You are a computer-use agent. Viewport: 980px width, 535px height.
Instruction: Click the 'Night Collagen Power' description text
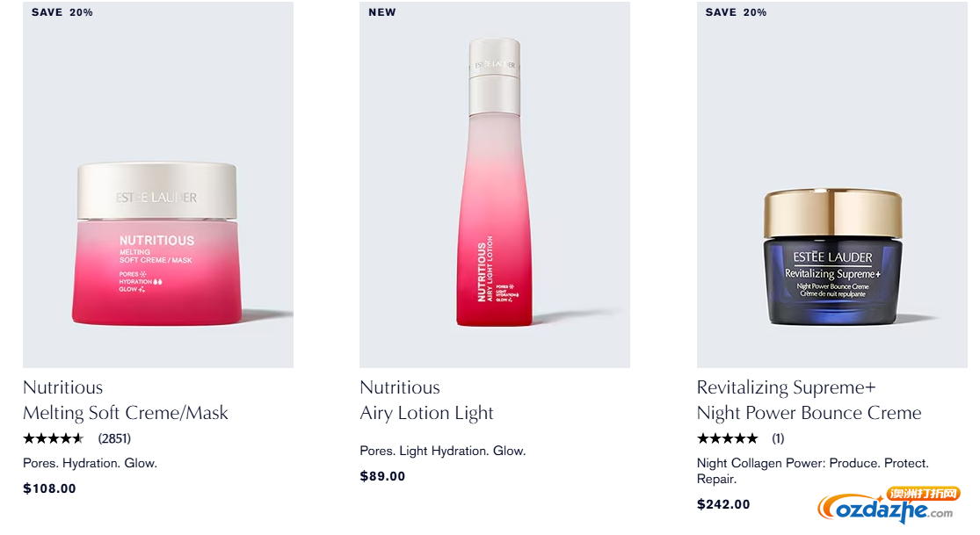(812, 471)
